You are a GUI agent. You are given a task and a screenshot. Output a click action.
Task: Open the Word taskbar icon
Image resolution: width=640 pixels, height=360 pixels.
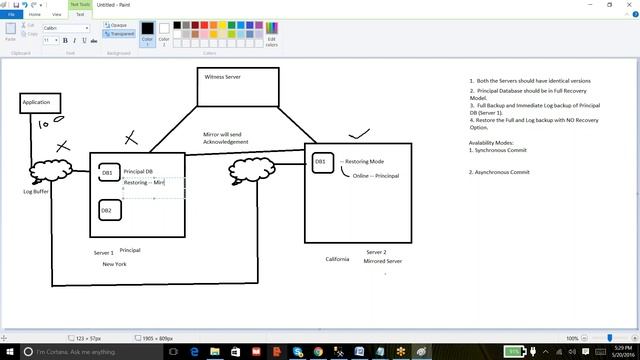360,351
